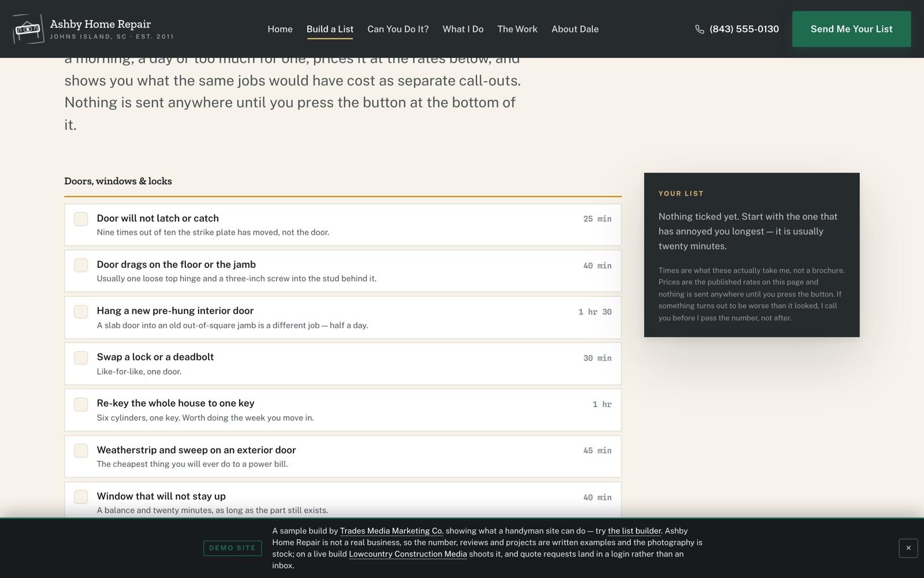Screen dimensions: 924x578
Task: Visit the 'About Dale' page
Action: click(575, 29)
